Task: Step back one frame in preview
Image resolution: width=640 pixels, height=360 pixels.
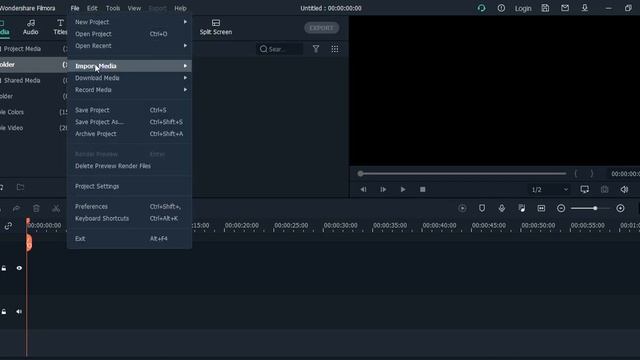Action: tap(363, 189)
